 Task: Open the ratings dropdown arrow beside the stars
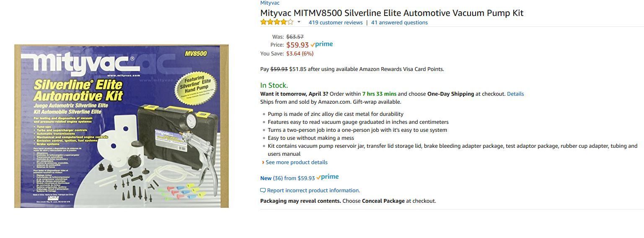(x=299, y=22)
